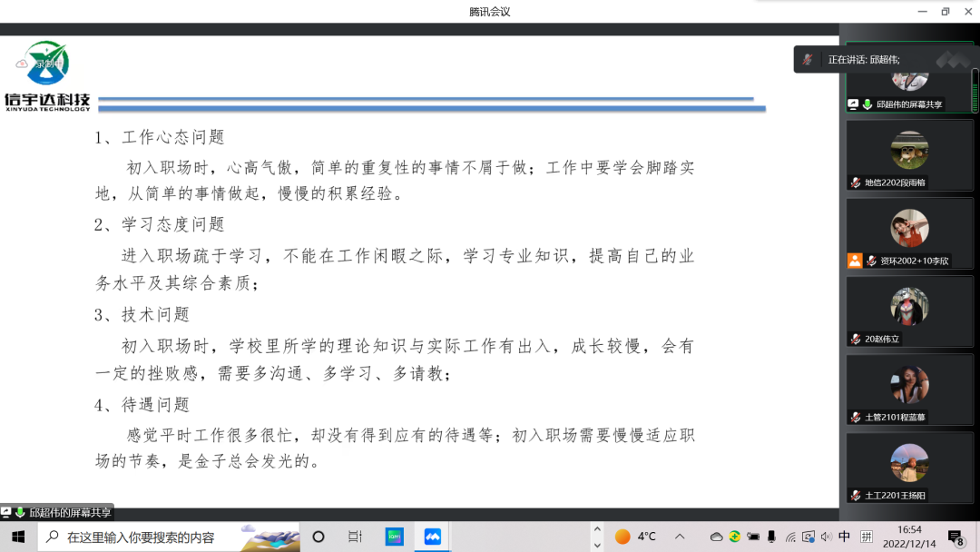Open the Windows Start menu
This screenshot has width=980, height=552.
[18, 537]
